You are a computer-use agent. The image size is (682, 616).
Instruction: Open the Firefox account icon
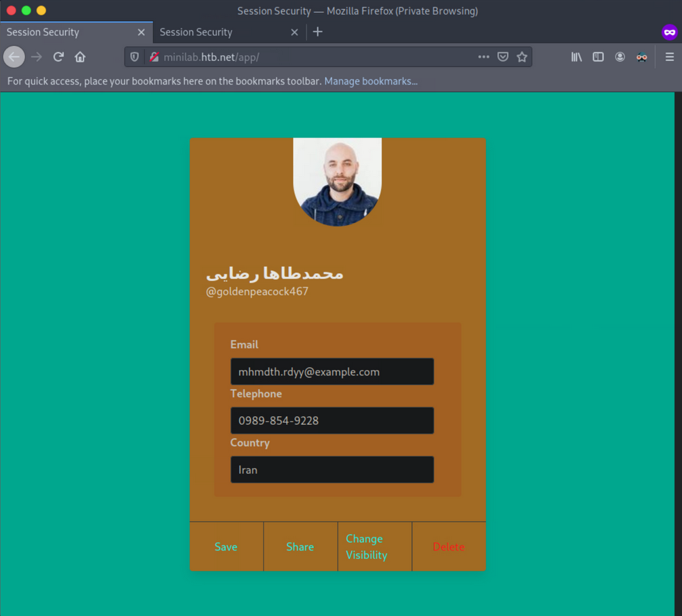620,57
